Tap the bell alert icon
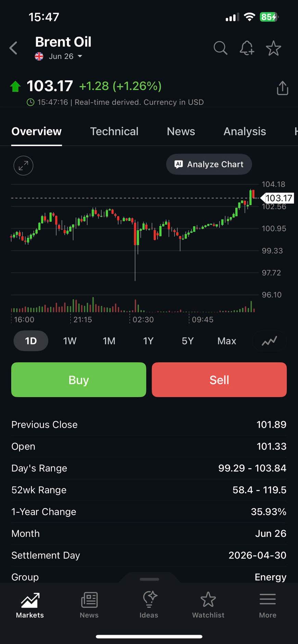Screen dimensions: 298x644 247,48
